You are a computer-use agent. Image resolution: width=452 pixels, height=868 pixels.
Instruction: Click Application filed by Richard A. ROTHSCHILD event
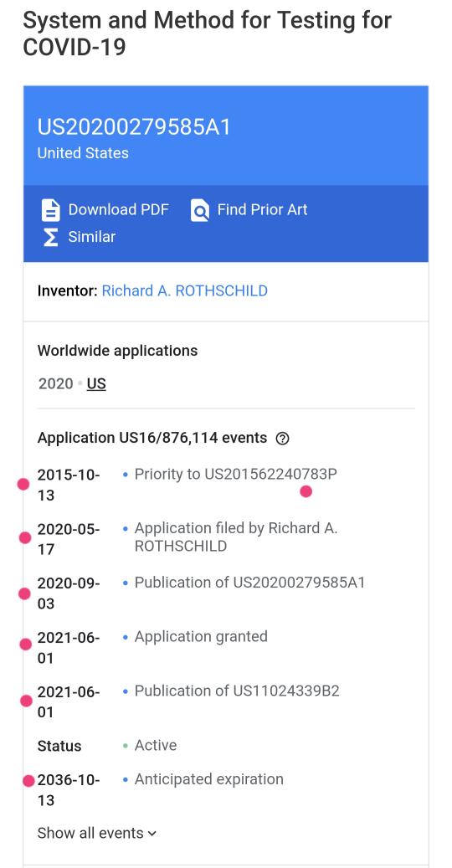point(236,537)
